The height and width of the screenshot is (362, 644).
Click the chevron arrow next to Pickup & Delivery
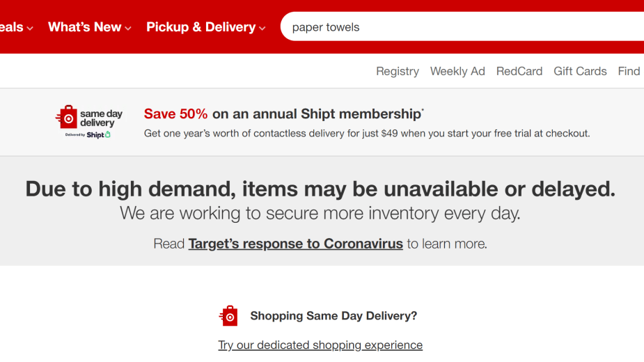[x=262, y=29]
